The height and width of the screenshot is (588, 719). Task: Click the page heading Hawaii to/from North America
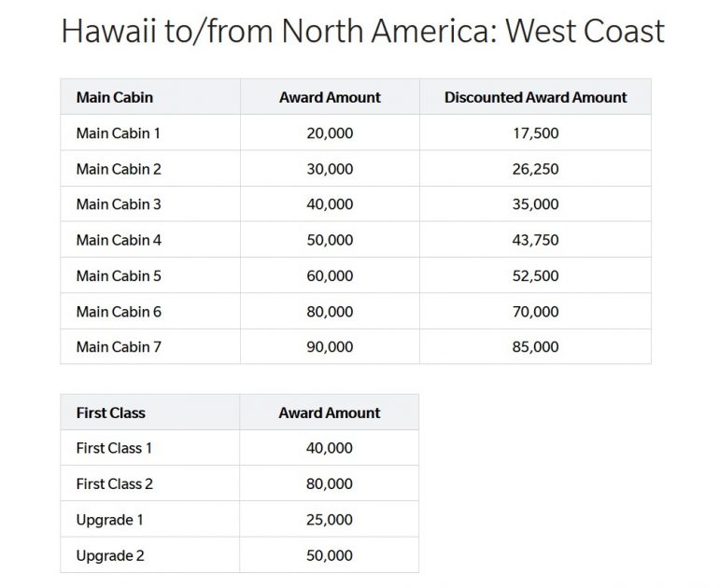(362, 32)
